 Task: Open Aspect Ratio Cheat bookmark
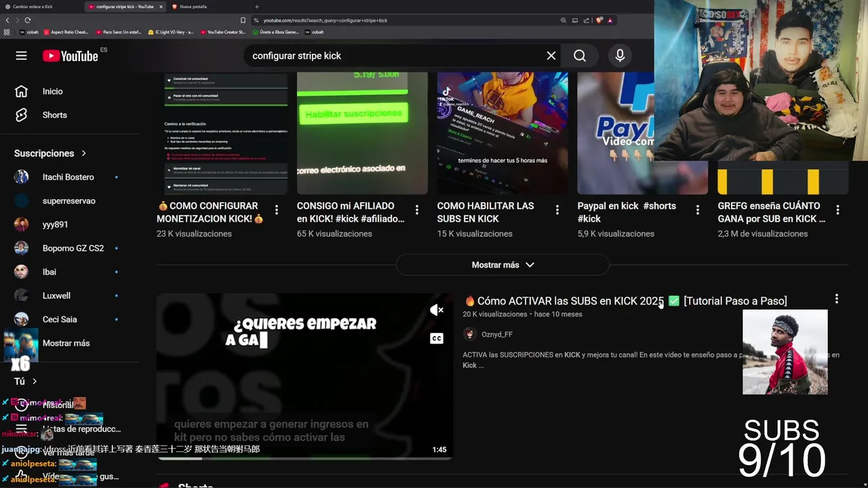coord(66,32)
